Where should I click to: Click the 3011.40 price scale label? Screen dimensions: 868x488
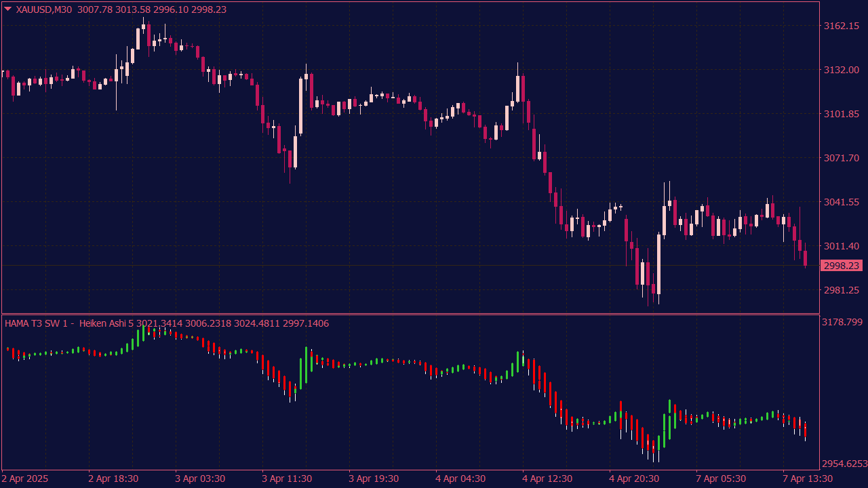coord(841,246)
